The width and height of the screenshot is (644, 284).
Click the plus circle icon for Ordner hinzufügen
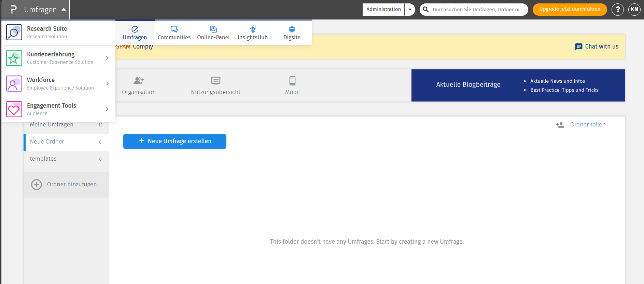coord(37,185)
